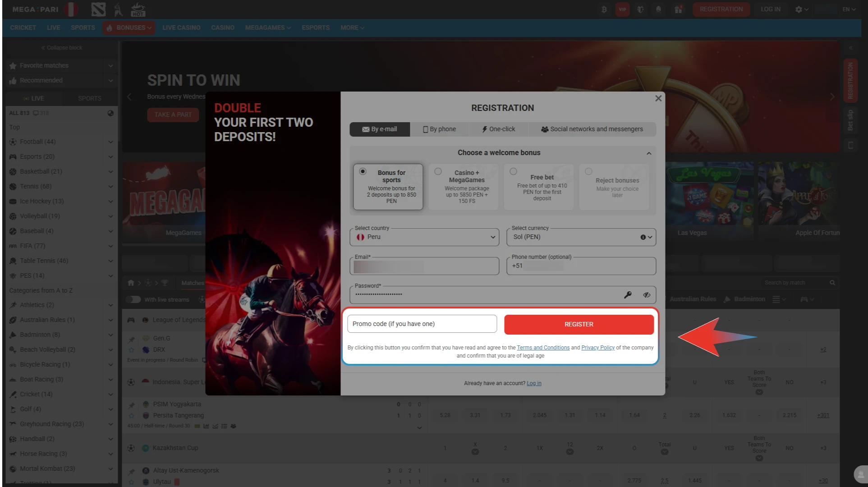The height and width of the screenshot is (487, 868).
Task: Open the Terms and Conditions link
Action: (543, 348)
